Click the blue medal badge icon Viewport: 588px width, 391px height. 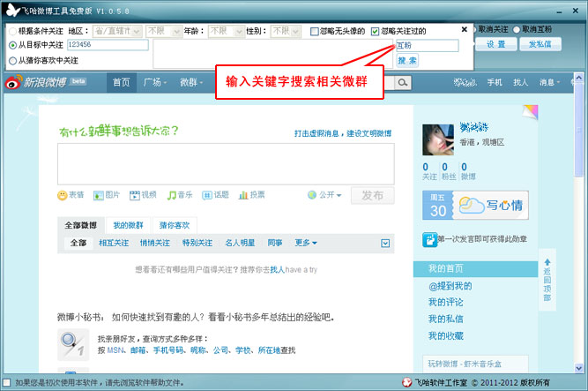(x=429, y=240)
